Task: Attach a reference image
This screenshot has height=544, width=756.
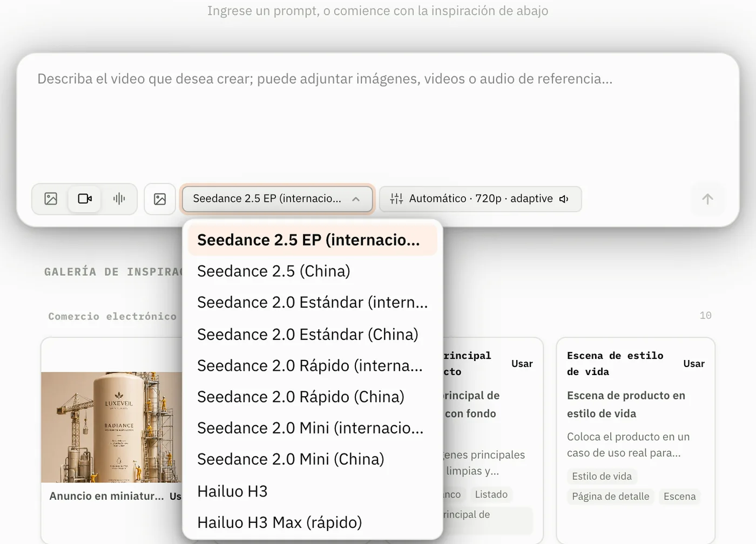Action: click(x=160, y=199)
